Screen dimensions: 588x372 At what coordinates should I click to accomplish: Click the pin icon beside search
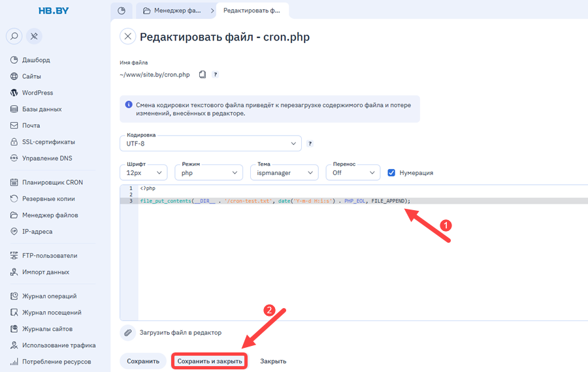[34, 37]
